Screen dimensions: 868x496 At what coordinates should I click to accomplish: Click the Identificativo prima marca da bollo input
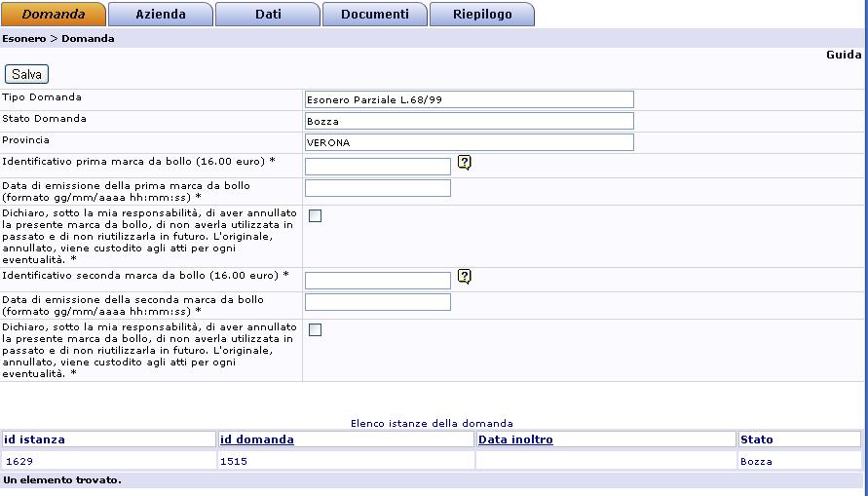click(x=377, y=167)
